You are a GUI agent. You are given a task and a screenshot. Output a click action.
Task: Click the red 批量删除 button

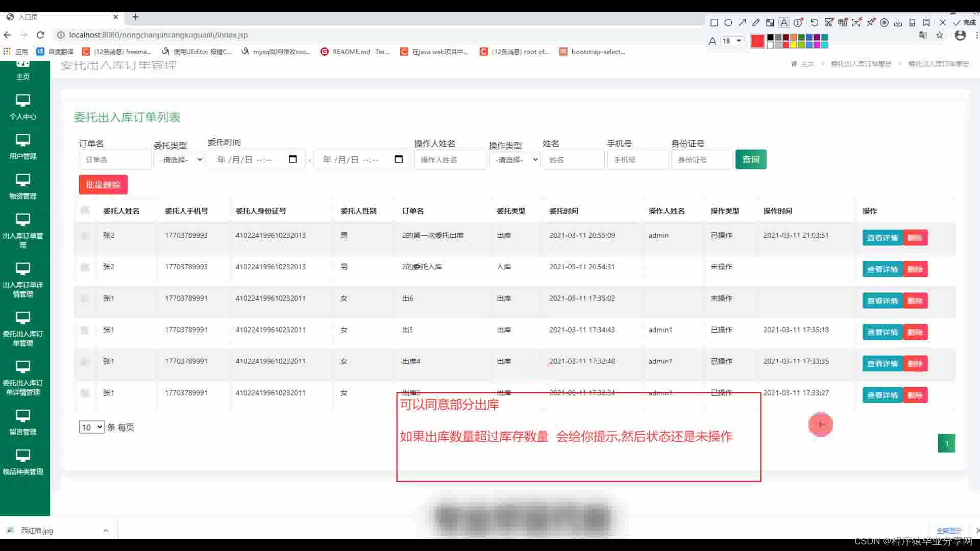103,185
